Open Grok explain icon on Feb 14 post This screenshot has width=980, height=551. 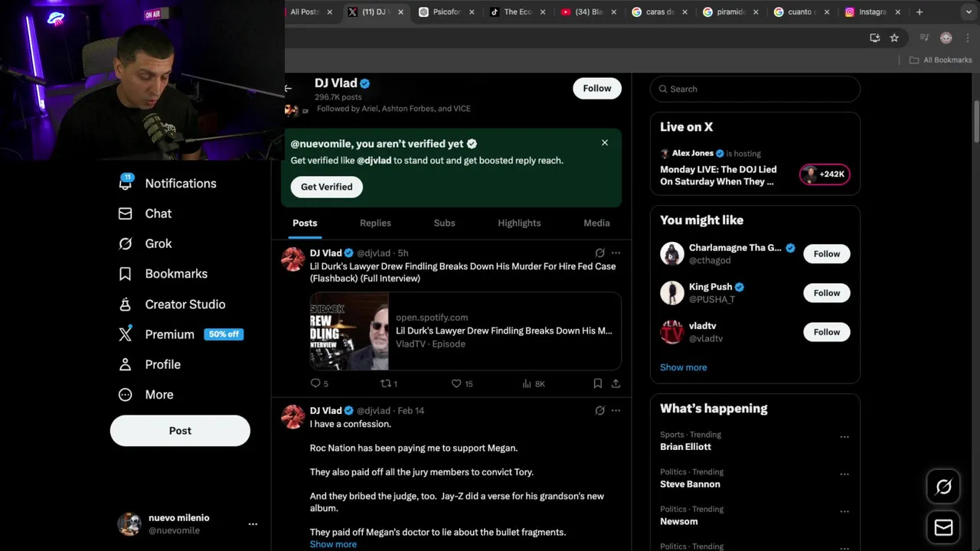tap(600, 410)
